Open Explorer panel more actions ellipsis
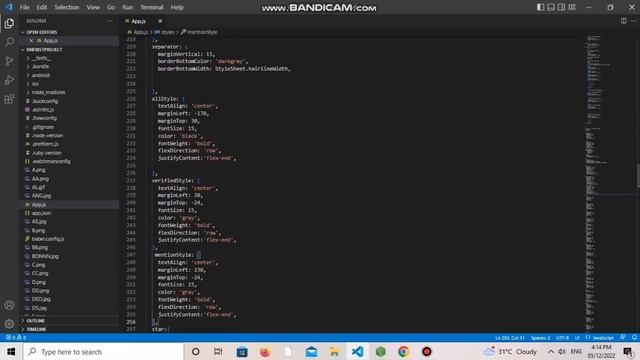This screenshot has height=360, width=640. click(110, 21)
